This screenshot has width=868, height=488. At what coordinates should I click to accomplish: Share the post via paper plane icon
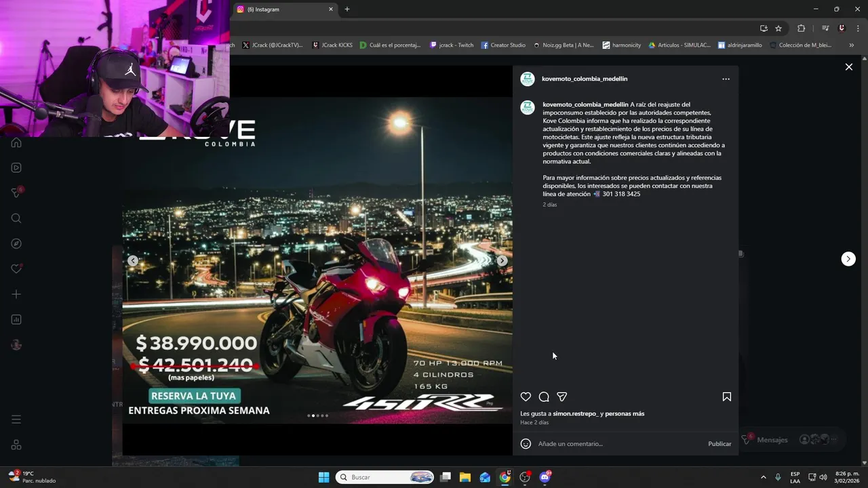(561, 397)
